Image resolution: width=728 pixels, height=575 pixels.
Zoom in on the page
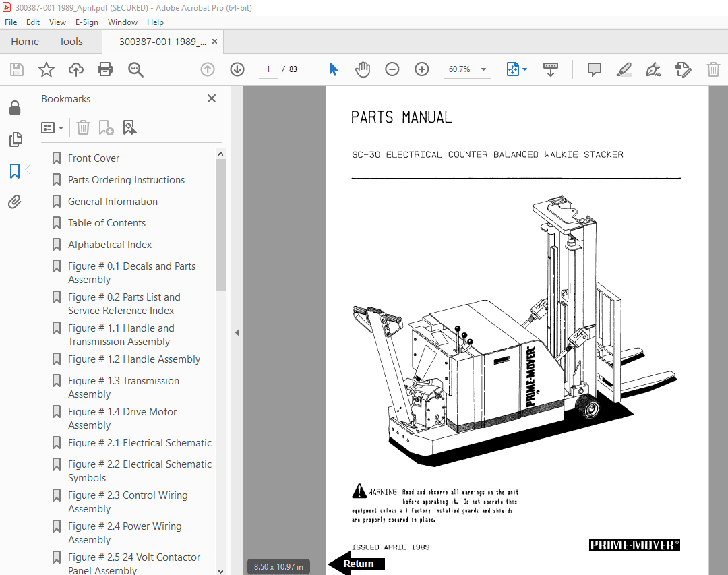click(421, 69)
